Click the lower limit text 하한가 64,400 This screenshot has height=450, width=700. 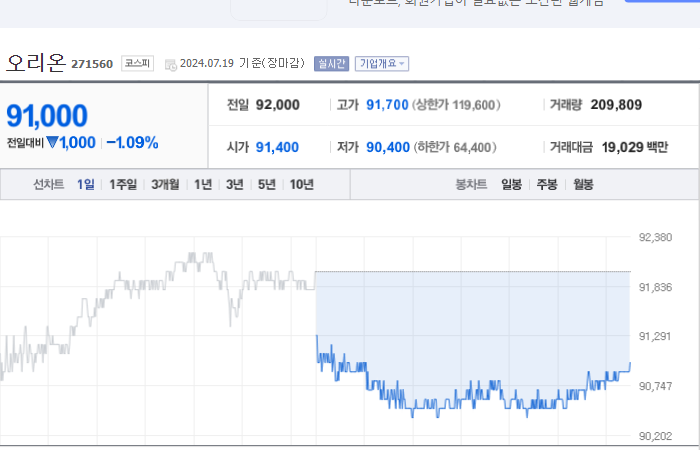455,147
